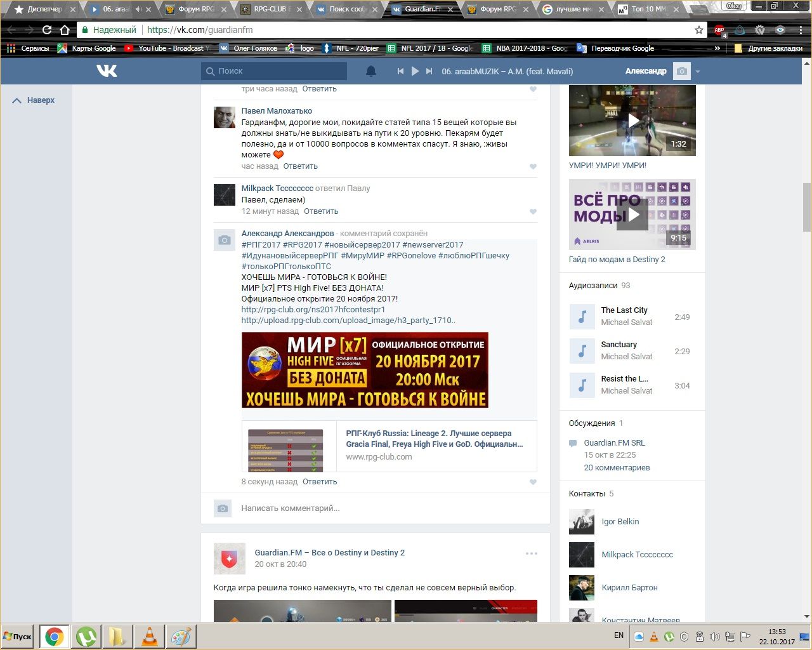Open the Другие закладки folder
812x650 pixels.
768,48
